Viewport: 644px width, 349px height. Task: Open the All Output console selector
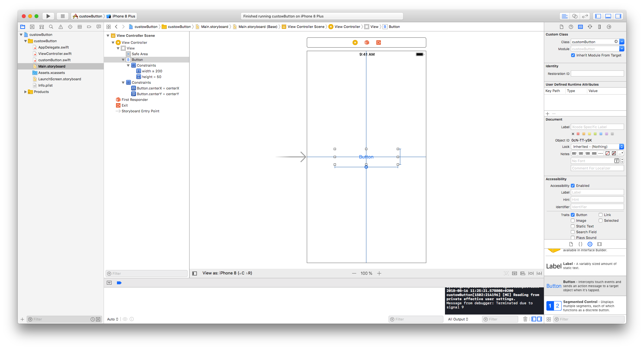point(458,319)
